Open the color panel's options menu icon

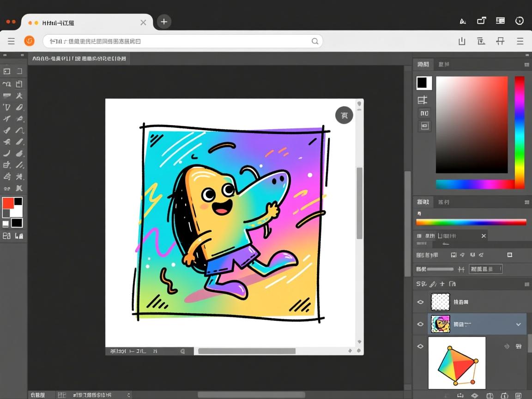pyautogui.click(x=526, y=65)
